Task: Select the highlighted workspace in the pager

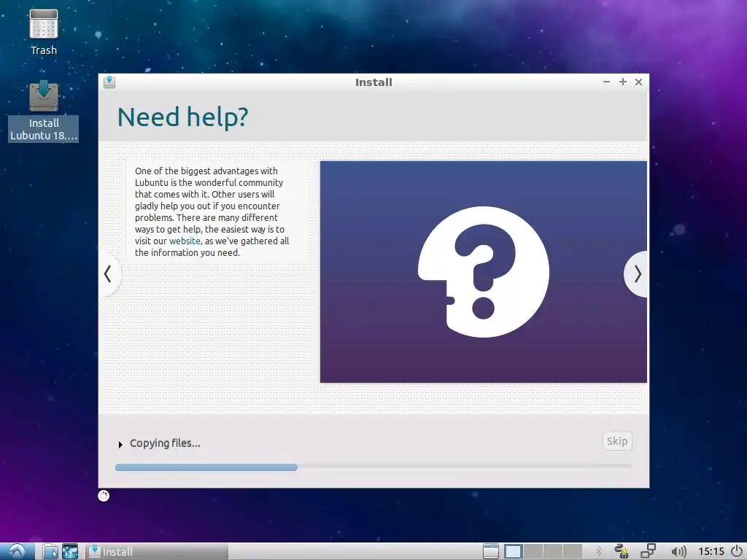Action: tap(513, 551)
